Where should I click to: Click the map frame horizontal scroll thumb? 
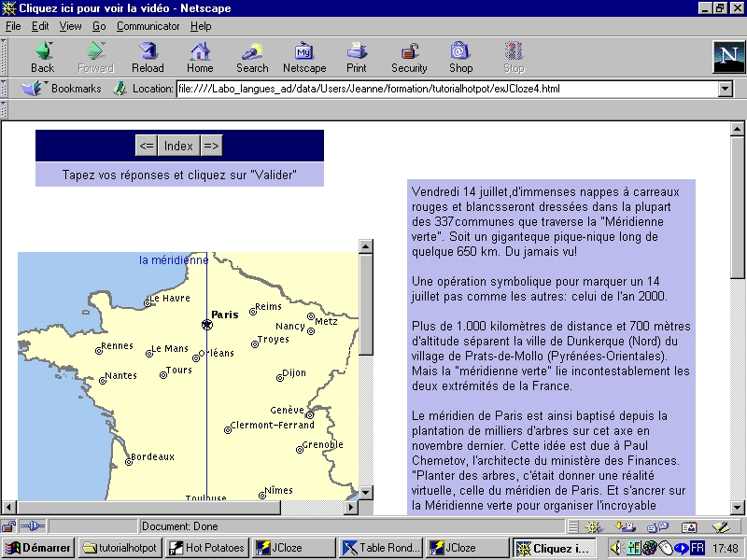point(148,507)
